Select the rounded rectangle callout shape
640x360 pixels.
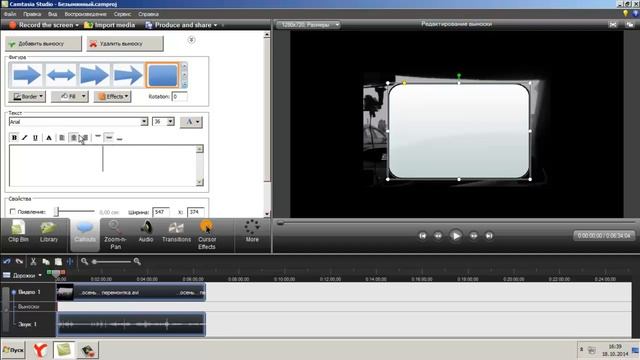(x=162, y=75)
